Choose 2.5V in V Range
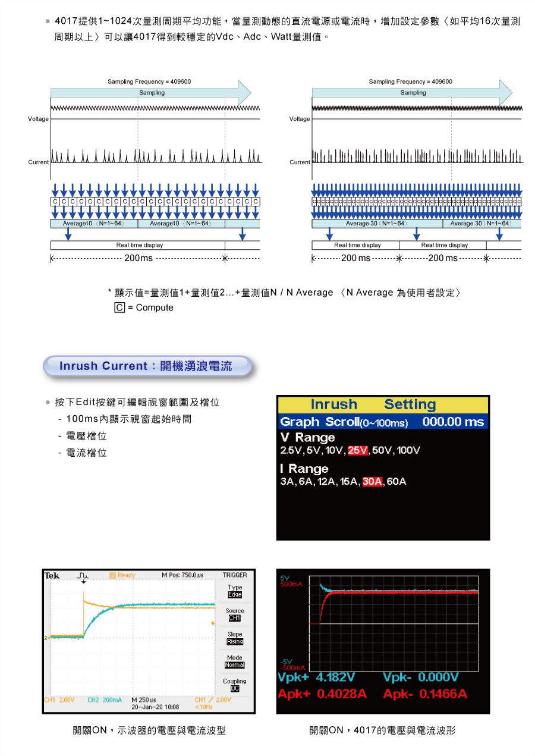 pos(291,450)
